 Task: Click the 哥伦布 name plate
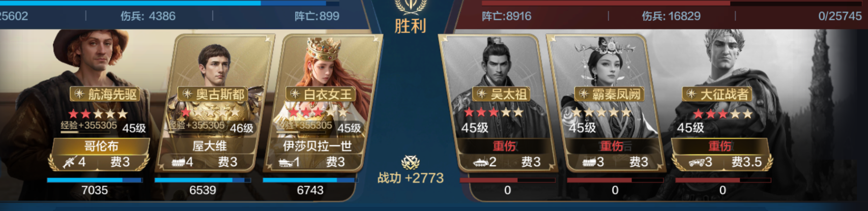point(101,146)
